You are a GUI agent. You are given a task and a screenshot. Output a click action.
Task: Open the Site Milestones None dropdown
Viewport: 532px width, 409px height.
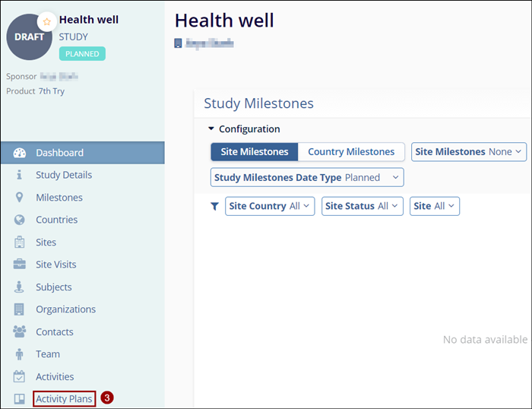pos(469,152)
